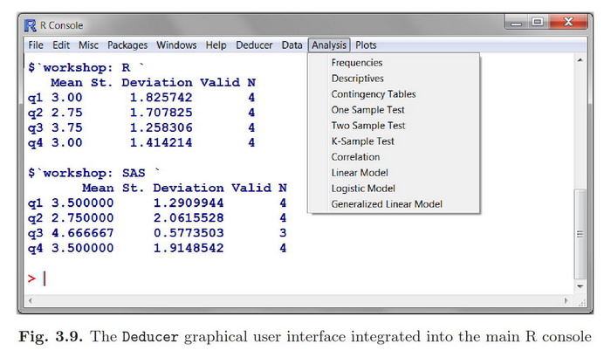
Task: Open the Packages menu
Action: click(x=127, y=45)
